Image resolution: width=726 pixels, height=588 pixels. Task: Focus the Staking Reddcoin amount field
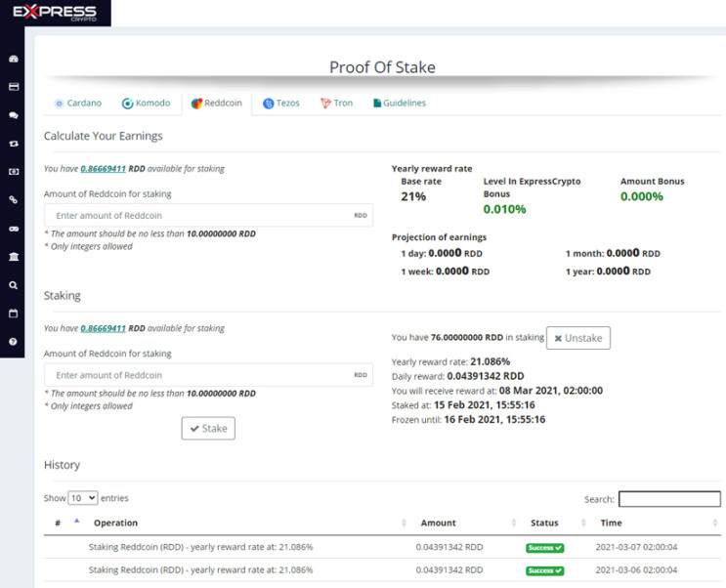(208, 375)
